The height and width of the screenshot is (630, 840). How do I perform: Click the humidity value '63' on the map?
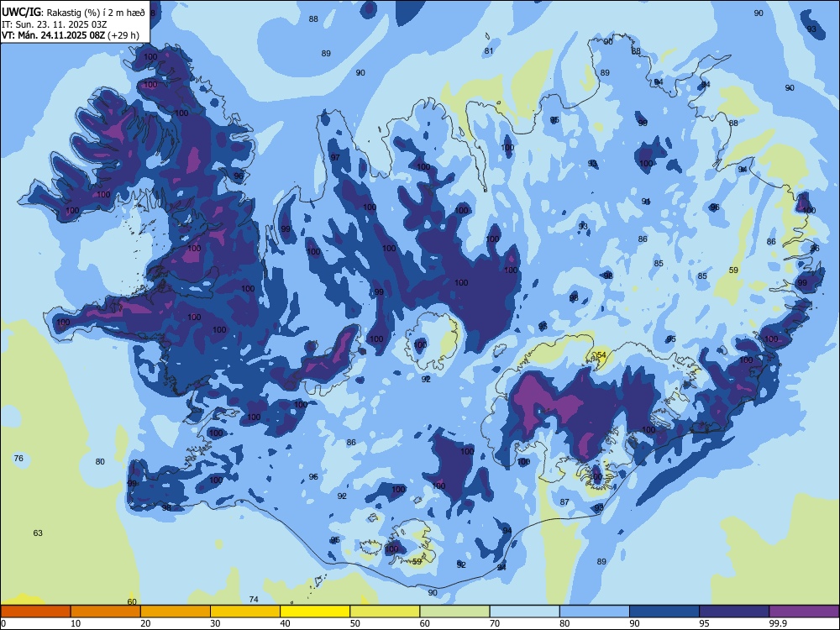pyautogui.click(x=38, y=533)
